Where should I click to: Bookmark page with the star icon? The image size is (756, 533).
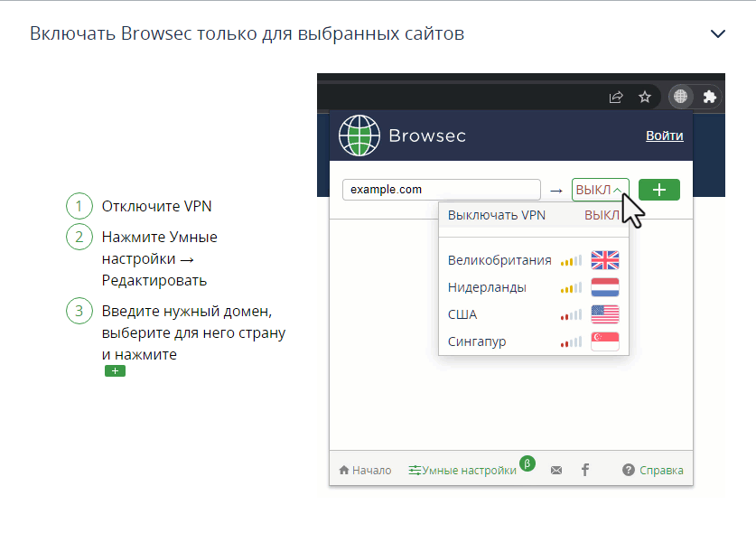645,97
